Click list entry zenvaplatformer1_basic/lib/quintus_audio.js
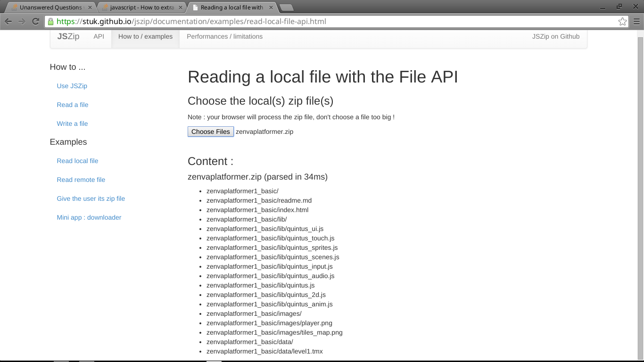This screenshot has height=362, width=644. click(271, 276)
